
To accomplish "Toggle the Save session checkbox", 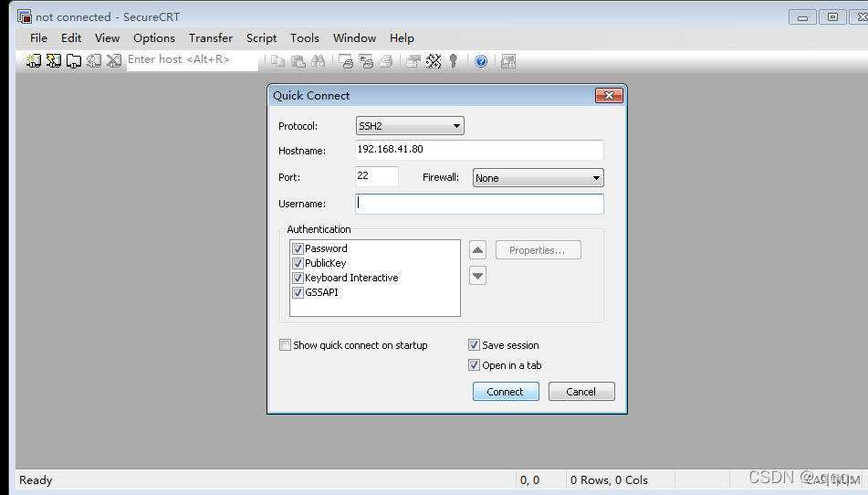I will pyautogui.click(x=474, y=345).
